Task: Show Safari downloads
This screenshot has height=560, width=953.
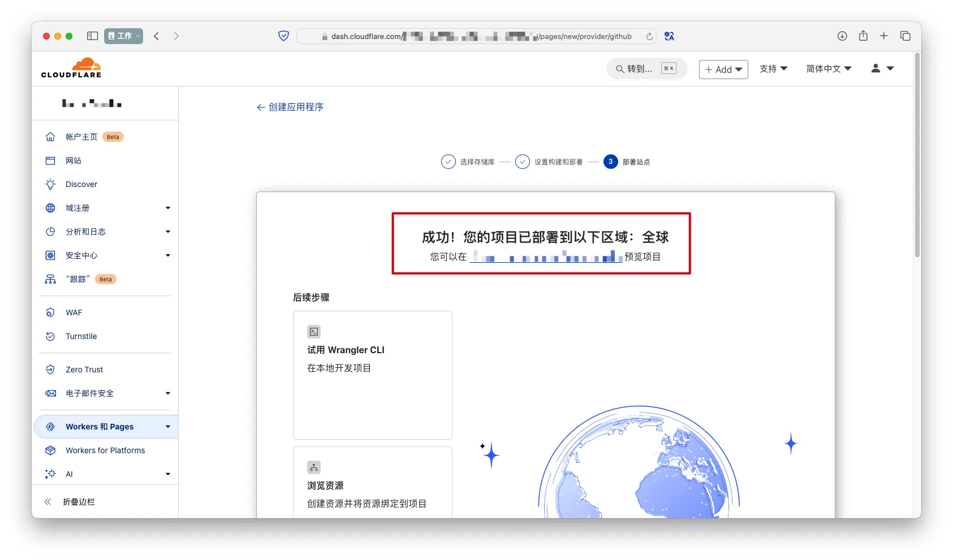Action: coord(842,36)
